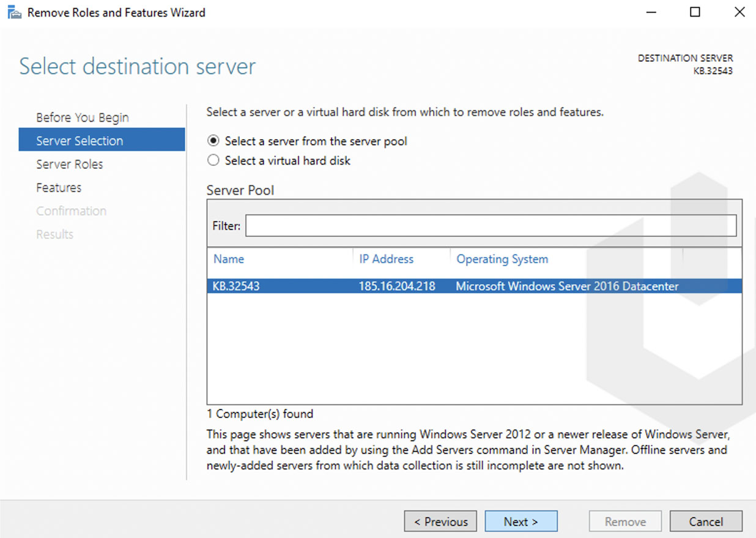Image resolution: width=756 pixels, height=538 pixels.
Task: Maximize the wizard window
Action: pos(695,12)
